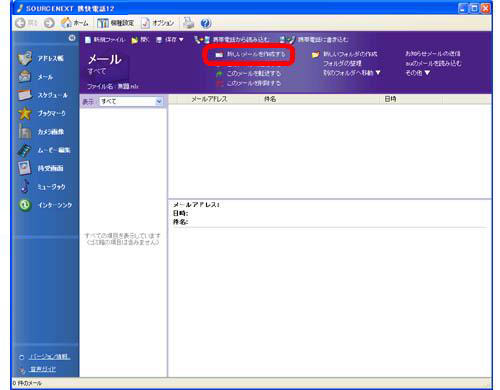Open the ムービー編集 movie edit section
The image size is (500, 390).
[44, 150]
